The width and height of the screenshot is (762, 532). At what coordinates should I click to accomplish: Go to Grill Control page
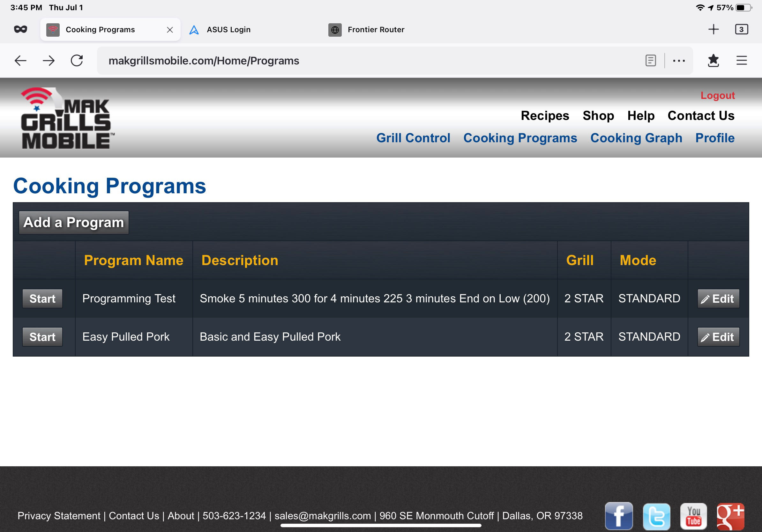tap(413, 138)
